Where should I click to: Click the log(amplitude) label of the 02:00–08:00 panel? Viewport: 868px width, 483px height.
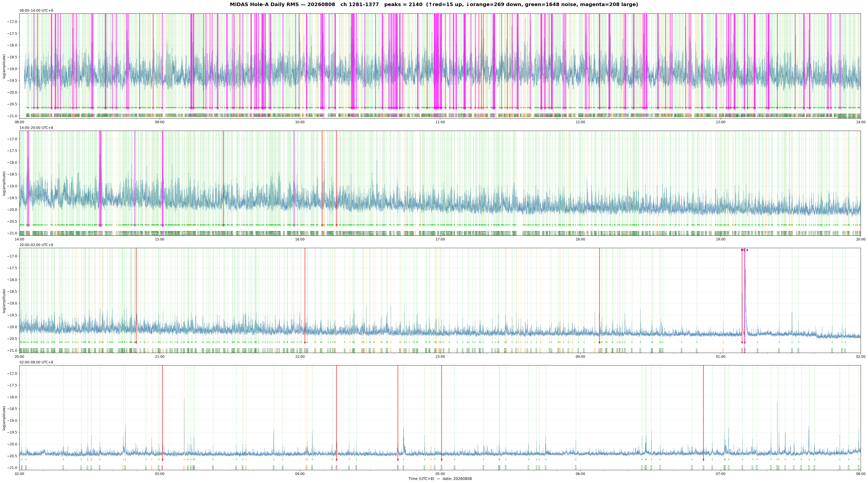tap(4, 418)
